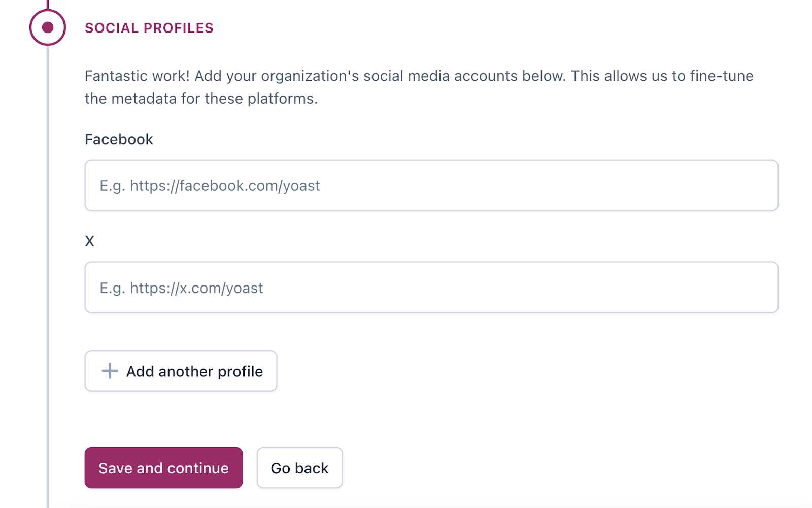Click inside the Facebook input near its right edge
Screen dimensions: 812x508
click(751, 185)
